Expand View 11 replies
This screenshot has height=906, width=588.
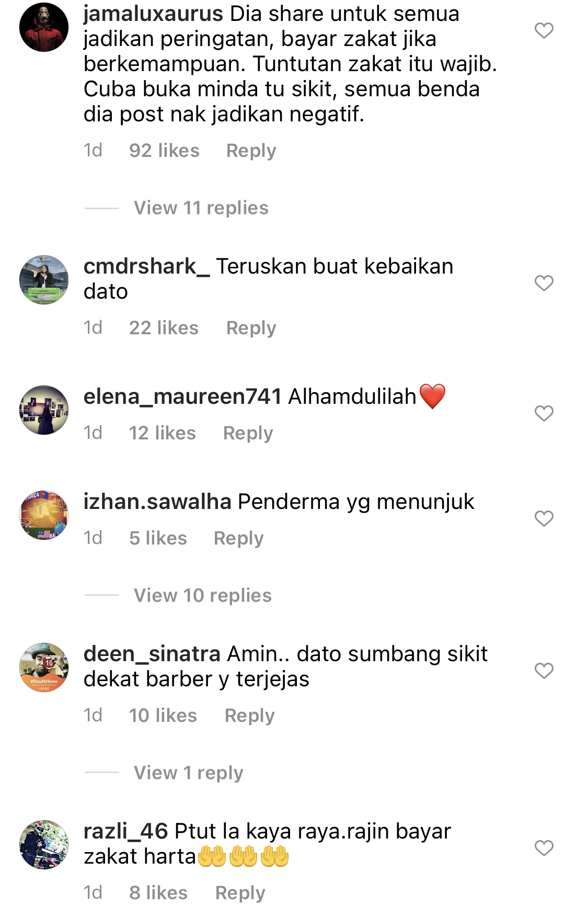point(201,208)
